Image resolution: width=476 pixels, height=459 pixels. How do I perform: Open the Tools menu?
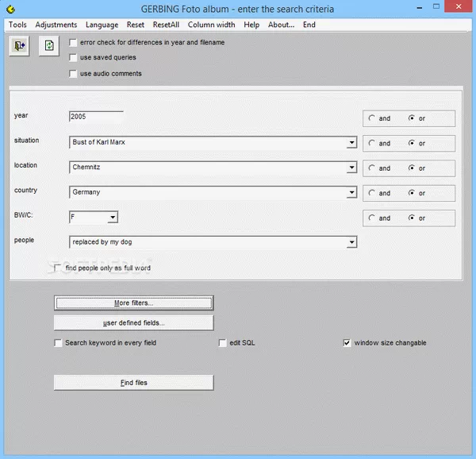coord(17,25)
